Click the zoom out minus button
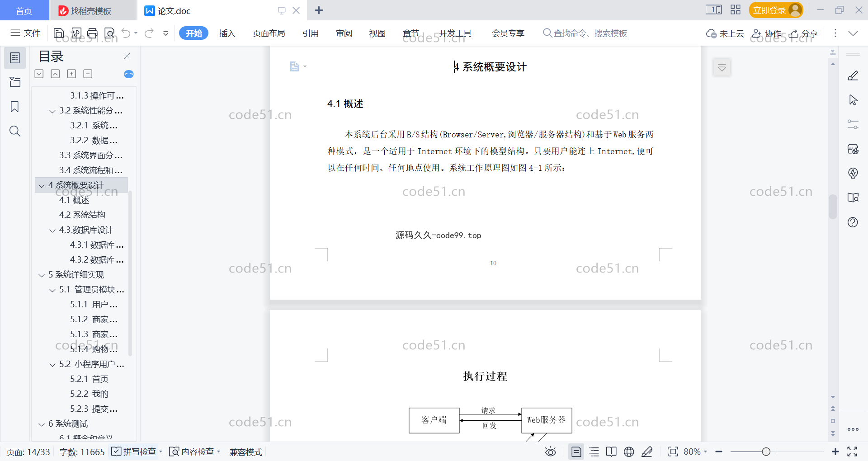The height and width of the screenshot is (461, 868). click(x=719, y=452)
